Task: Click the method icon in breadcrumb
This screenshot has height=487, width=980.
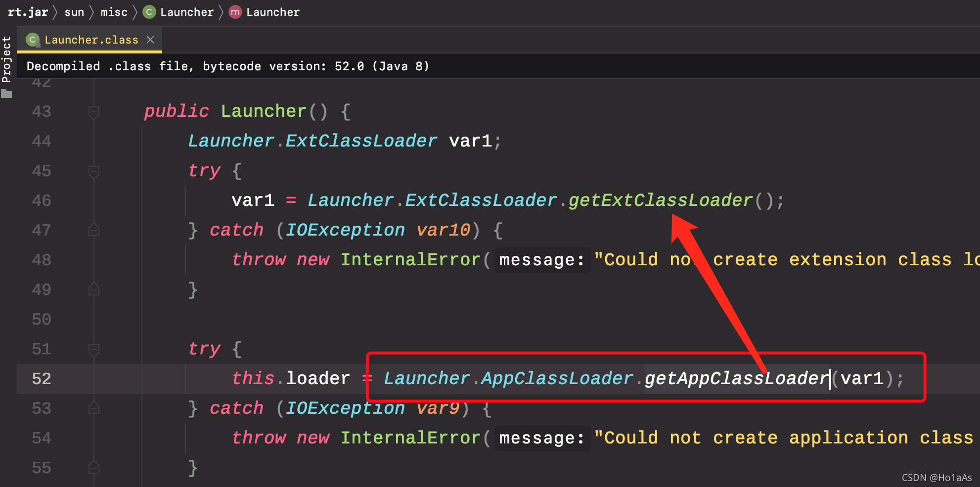Action: (x=235, y=12)
